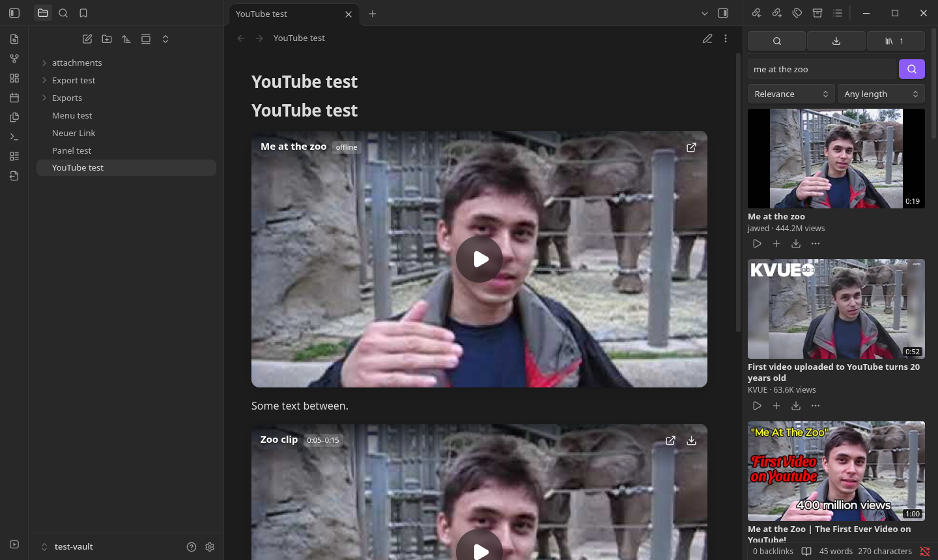
Task: Open the quick switcher ribbon icon
Action: pos(14,39)
